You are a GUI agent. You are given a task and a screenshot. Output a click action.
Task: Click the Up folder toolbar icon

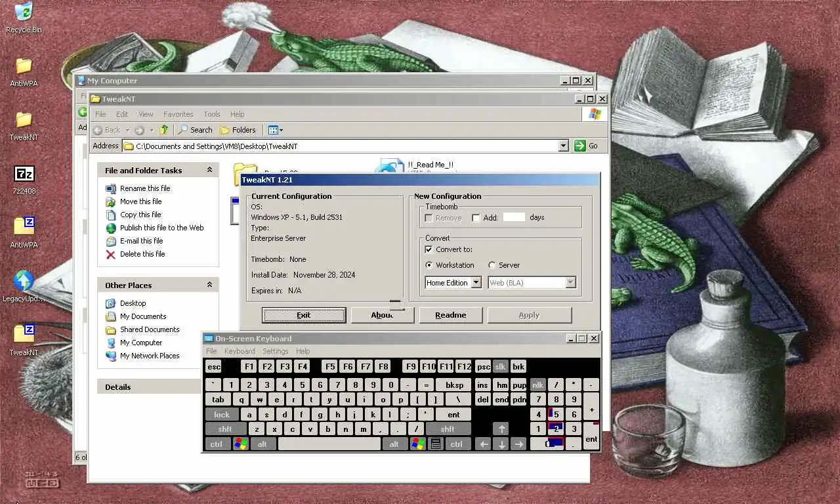(x=164, y=130)
